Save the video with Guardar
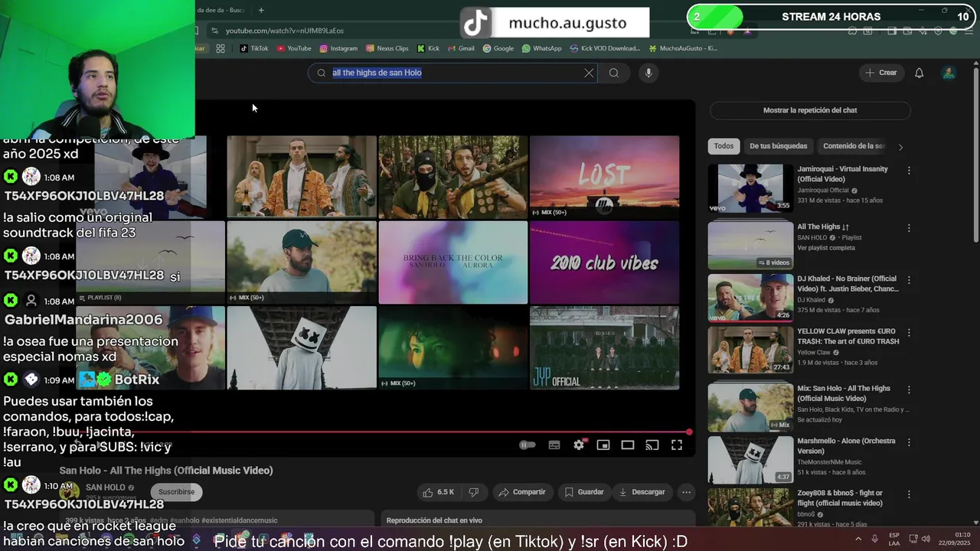Screen dimensions: 980x551 point(584,492)
